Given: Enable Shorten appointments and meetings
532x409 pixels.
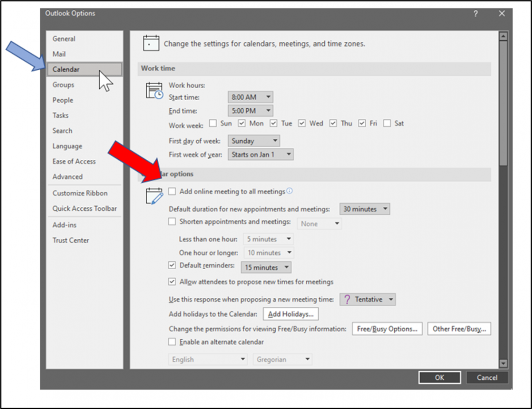Looking at the screenshot, I should 172,221.
